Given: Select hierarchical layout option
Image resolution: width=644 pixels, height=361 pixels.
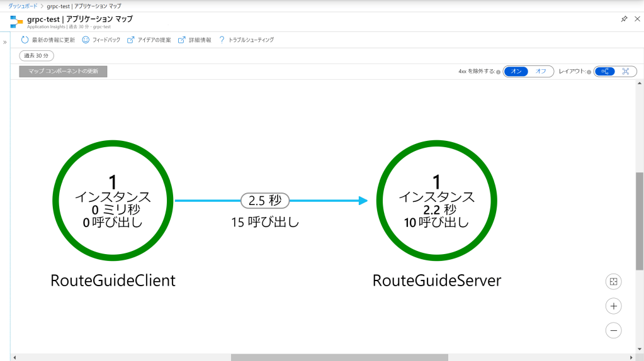Looking at the screenshot, I should click(x=605, y=72).
